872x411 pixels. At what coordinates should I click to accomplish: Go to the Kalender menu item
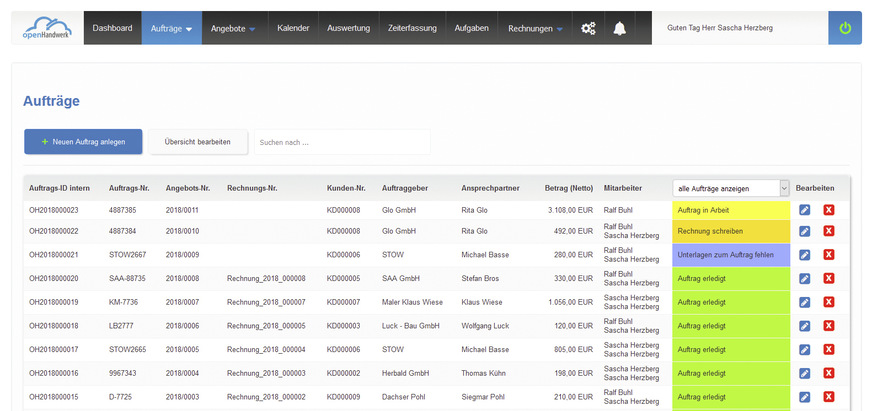coord(293,28)
